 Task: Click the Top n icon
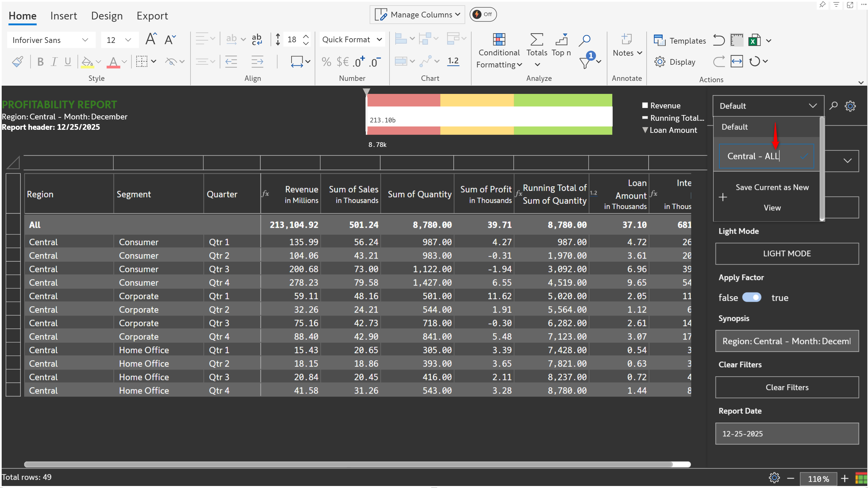pyautogui.click(x=561, y=40)
